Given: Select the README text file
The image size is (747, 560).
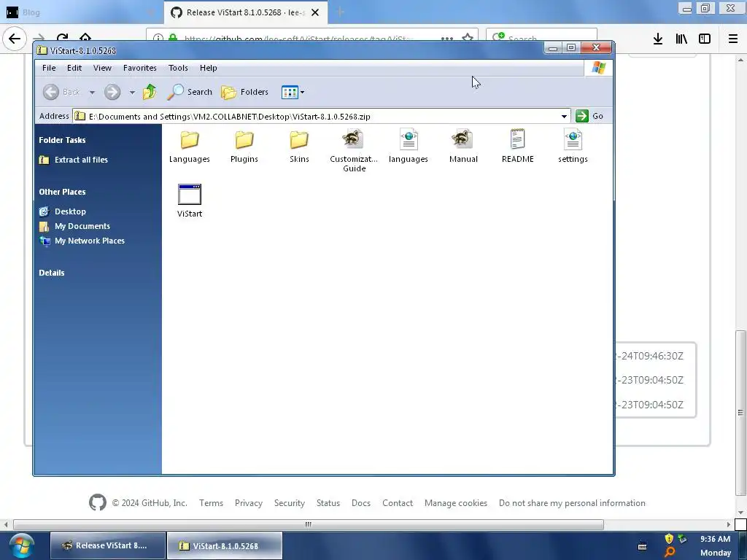Looking at the screenshot, I should pyautogui.click(x=517, y=146).
